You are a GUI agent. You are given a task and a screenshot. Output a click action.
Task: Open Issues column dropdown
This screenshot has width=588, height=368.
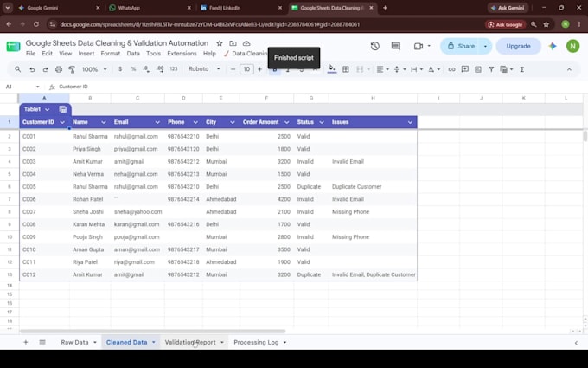click(x=410, y=122)
